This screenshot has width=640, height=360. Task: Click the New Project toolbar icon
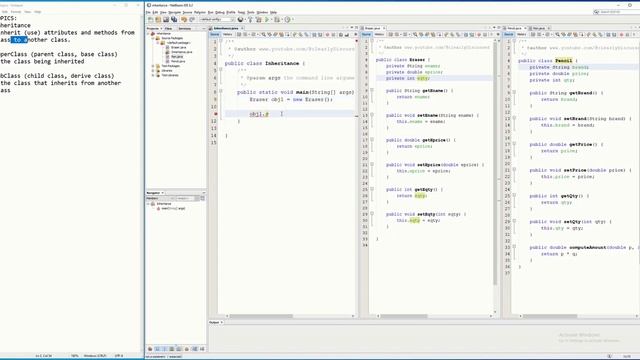pyautogui.click(x=158, y=20)
